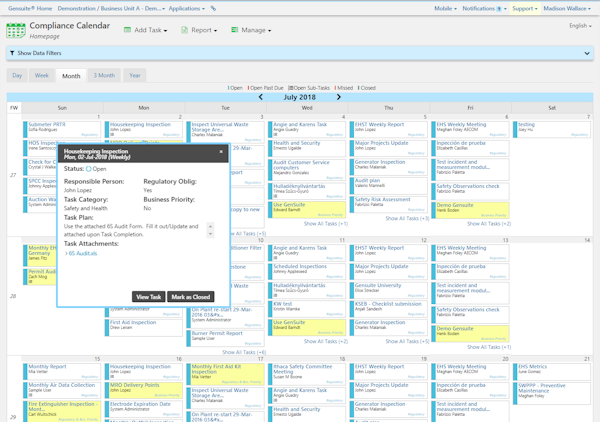Open the English language dropdown

tap(580, 26)
